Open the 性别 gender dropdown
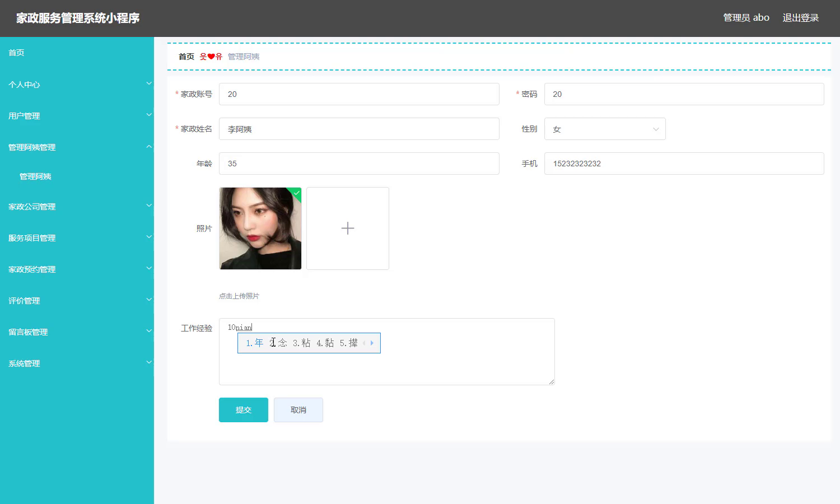The image size is (840, 504). [605, 129]
